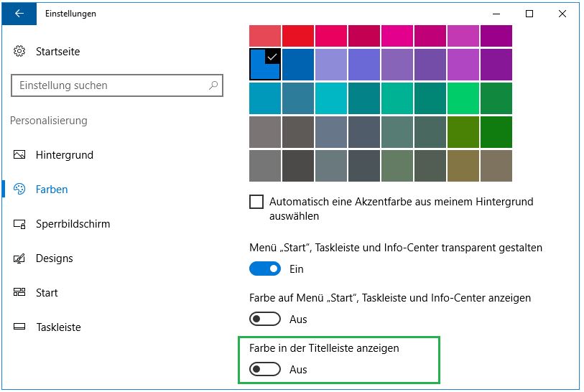The image size is (584, 392).
Task: Click the Start icon in sidebar
Action: (x=20, y=293)
